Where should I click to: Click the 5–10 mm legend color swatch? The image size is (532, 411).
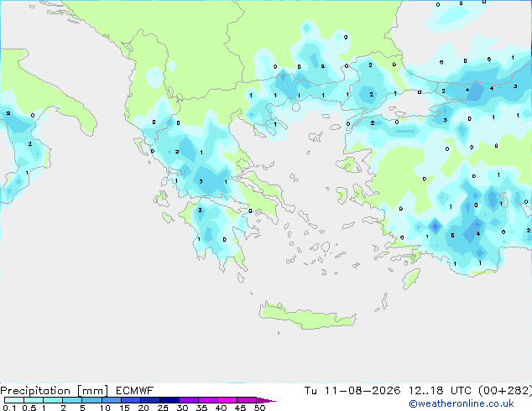pos(91,400)
